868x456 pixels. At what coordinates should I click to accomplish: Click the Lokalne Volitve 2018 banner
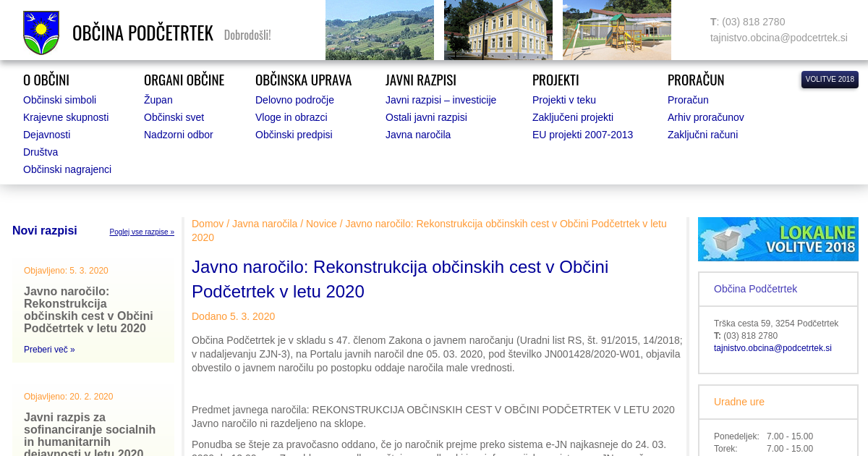pos(778,239)
